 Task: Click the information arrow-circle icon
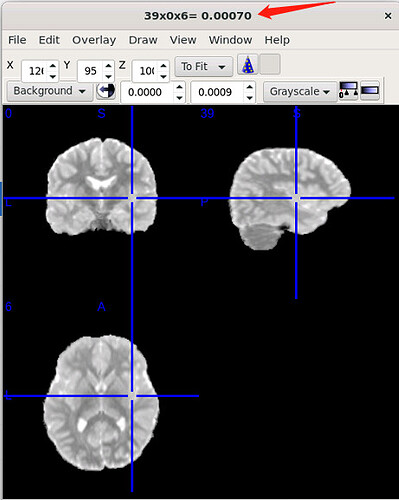106,91
